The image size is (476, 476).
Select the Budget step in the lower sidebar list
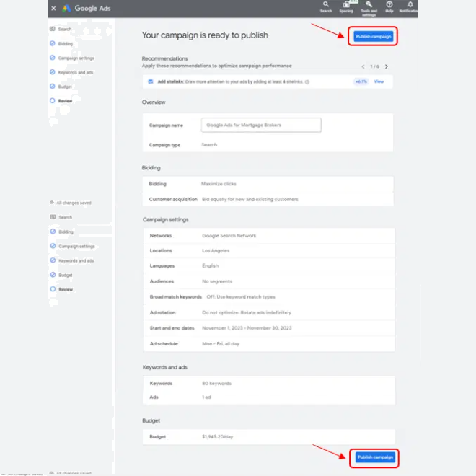65,275
